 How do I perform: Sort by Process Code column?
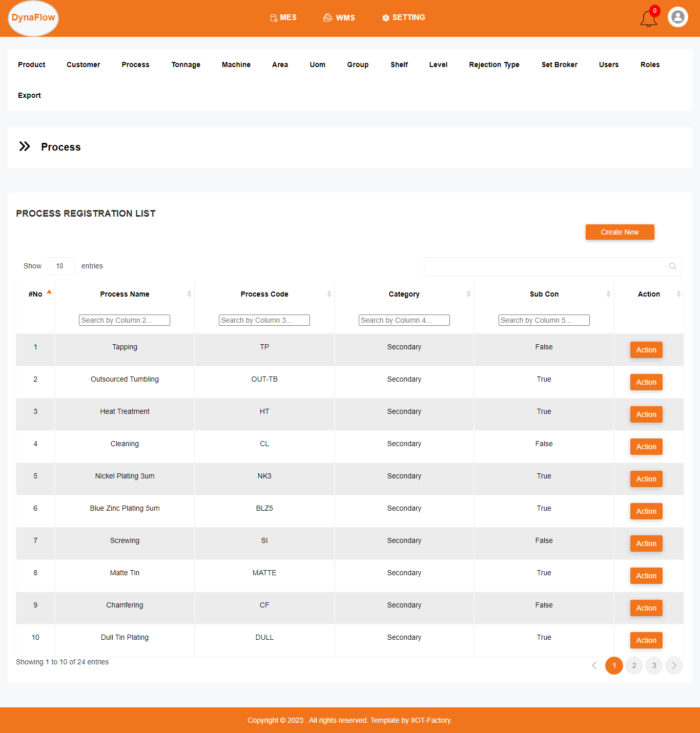pos(264,294)
